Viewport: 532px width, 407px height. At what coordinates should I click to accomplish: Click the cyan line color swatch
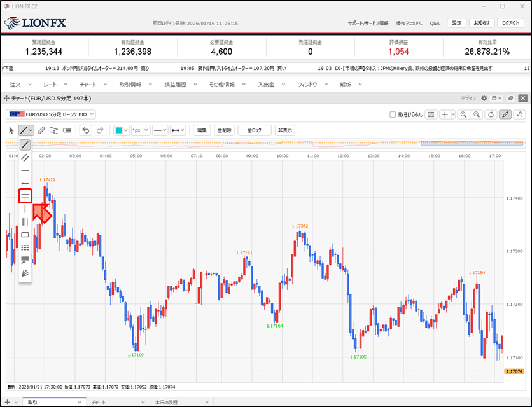click(x=118, y=130)
